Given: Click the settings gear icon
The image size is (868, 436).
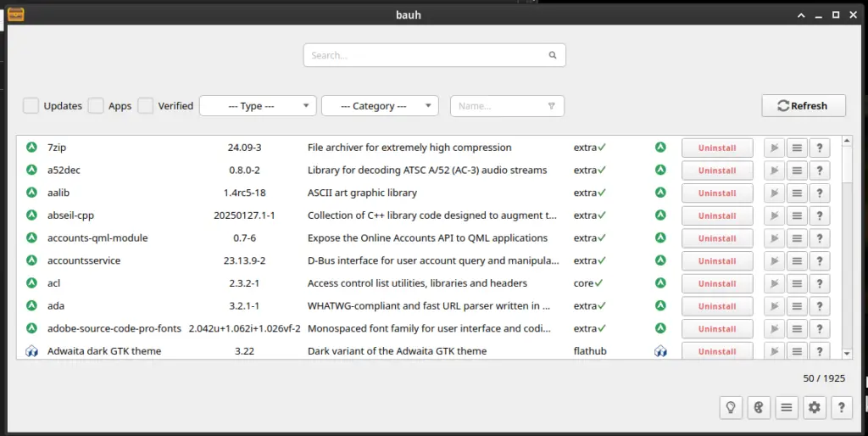Looking at the screenshot, I should tap(815, 408).
